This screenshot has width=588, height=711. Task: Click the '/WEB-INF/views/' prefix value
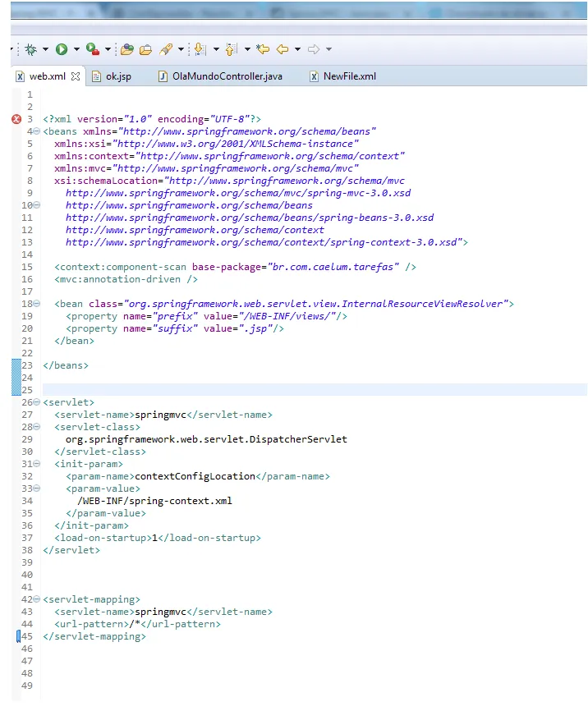click(287, 316)
